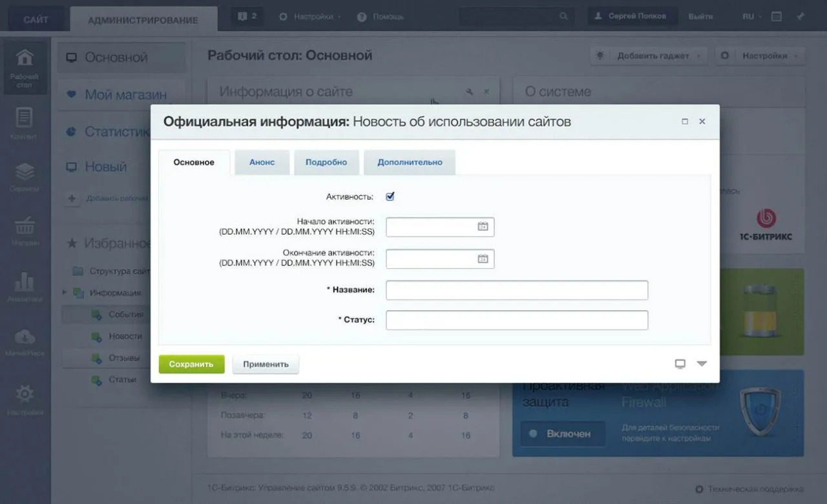Viewport: 827px width, 504px height.
Task: Open the Настройки dropdown in top bar
Action: 309,17
